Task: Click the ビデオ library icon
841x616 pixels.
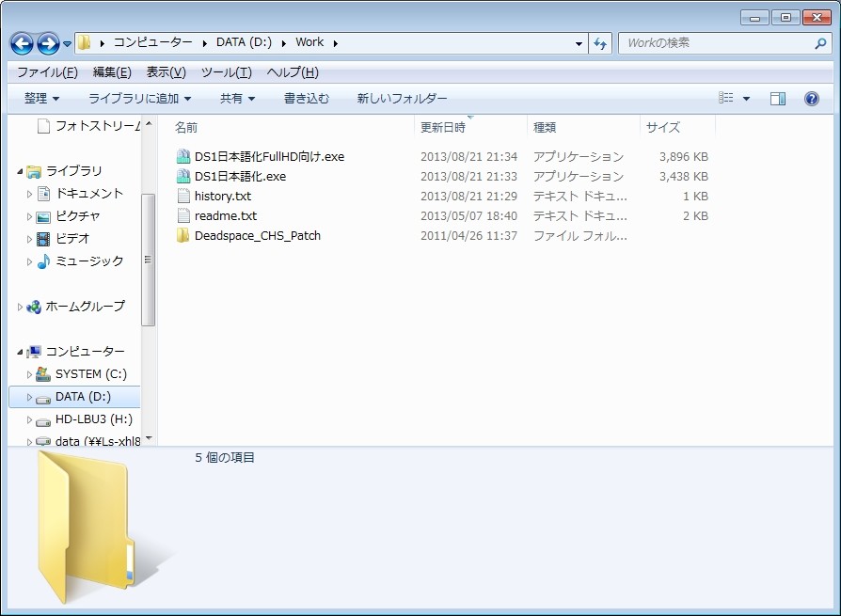Action: click(43, 239)
